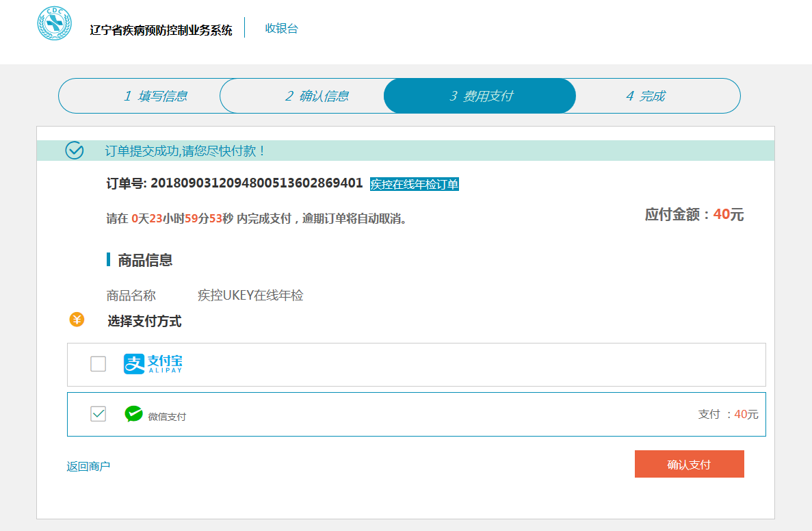Click the Alipay logo icon
The width and height of the screenshot is (812, 531).
153,364
